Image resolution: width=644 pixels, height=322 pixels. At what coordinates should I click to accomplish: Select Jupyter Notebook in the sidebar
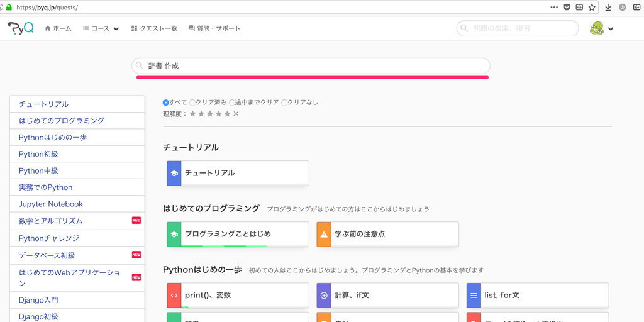point(77,204)
